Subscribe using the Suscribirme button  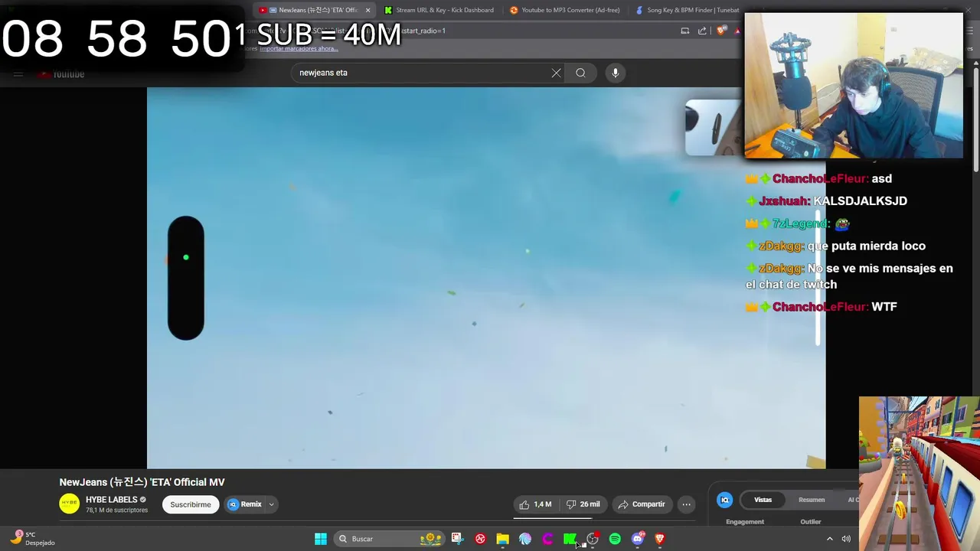tap(191, 504)
